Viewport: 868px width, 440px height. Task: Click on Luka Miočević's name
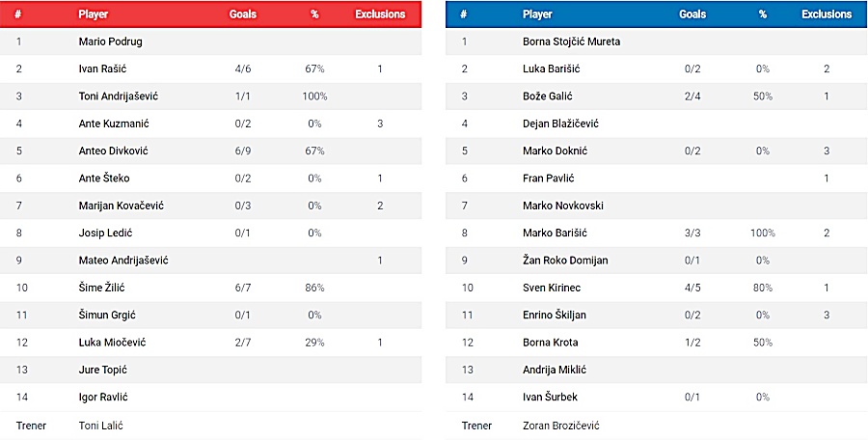112,343
